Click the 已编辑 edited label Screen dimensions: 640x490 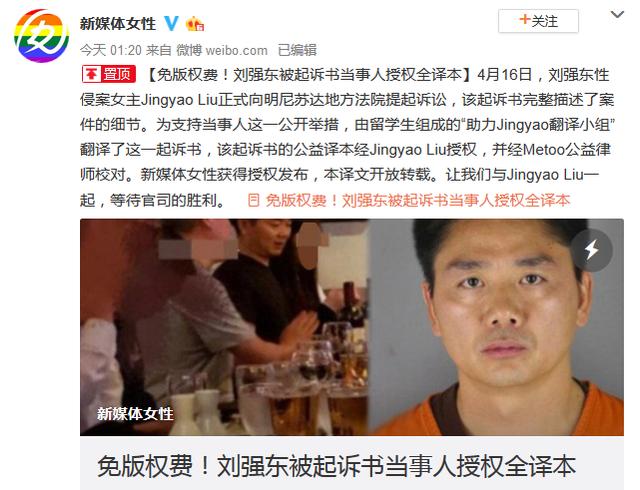click(297, 50)
